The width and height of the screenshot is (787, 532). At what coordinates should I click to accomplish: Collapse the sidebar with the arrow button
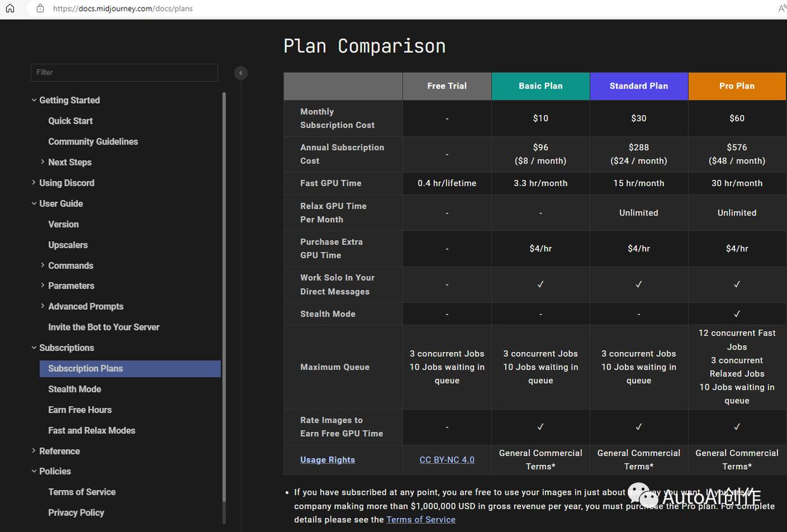pos(241,73)
